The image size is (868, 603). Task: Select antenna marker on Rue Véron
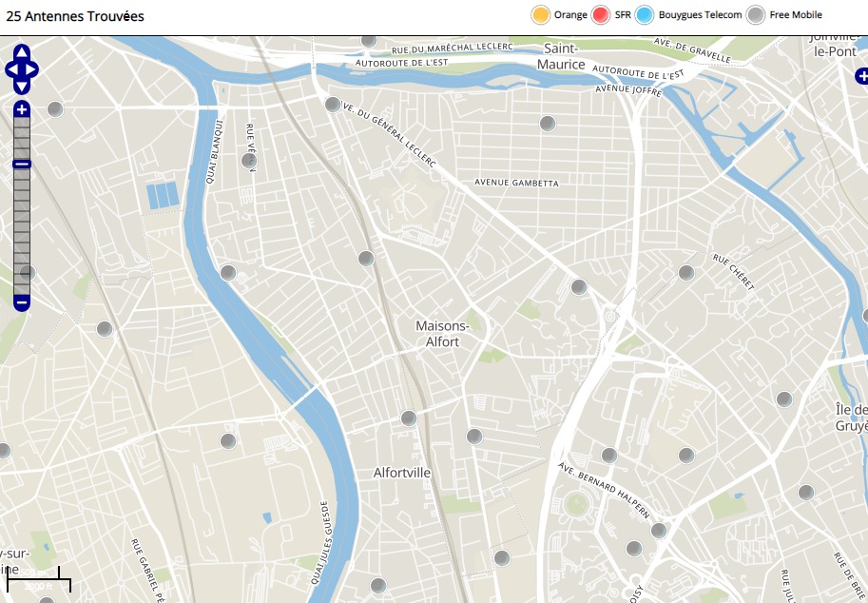(x=249, y=161)
